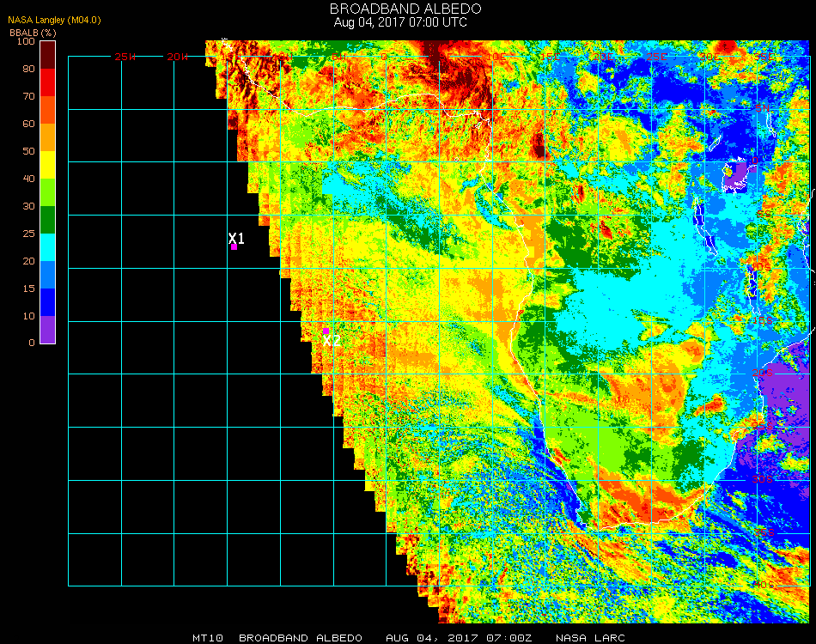Click the 5N latitude label
Image resolution: width=816 pixels, height=644 pixels.
click(x=761, y=107)
